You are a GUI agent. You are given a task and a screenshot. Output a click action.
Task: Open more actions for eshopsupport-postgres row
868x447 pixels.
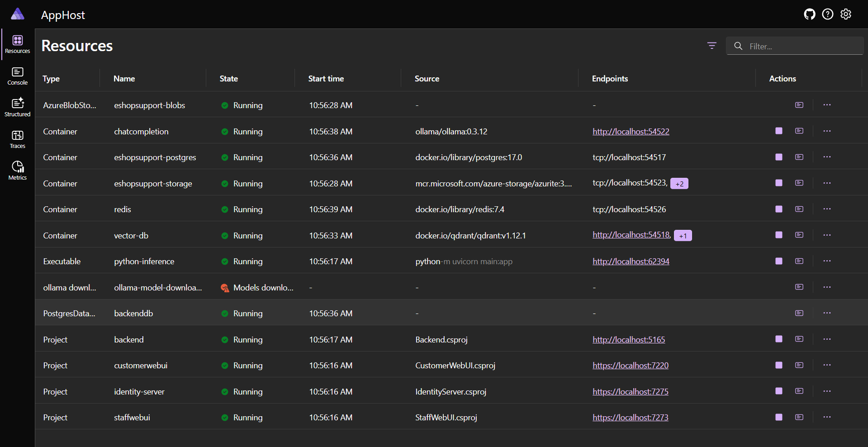[827, 157]
